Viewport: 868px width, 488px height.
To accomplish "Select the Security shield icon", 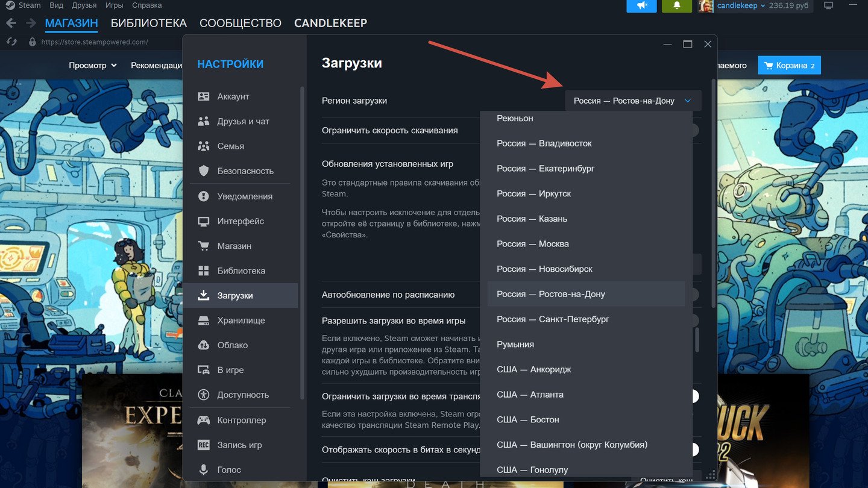I will click(x=204, y=171).
